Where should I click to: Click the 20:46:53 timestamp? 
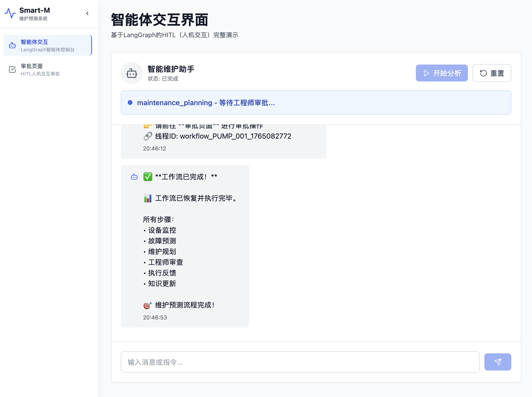pos(155,317)
